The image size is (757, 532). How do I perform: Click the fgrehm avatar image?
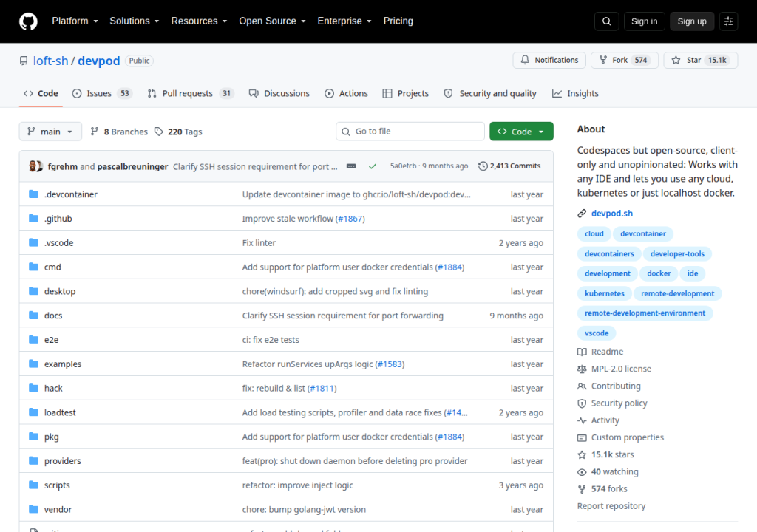(x=33, y=166)
